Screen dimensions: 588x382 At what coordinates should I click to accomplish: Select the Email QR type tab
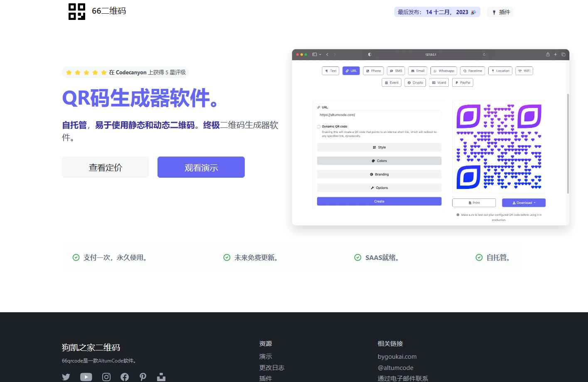click(x=418, y=71)
